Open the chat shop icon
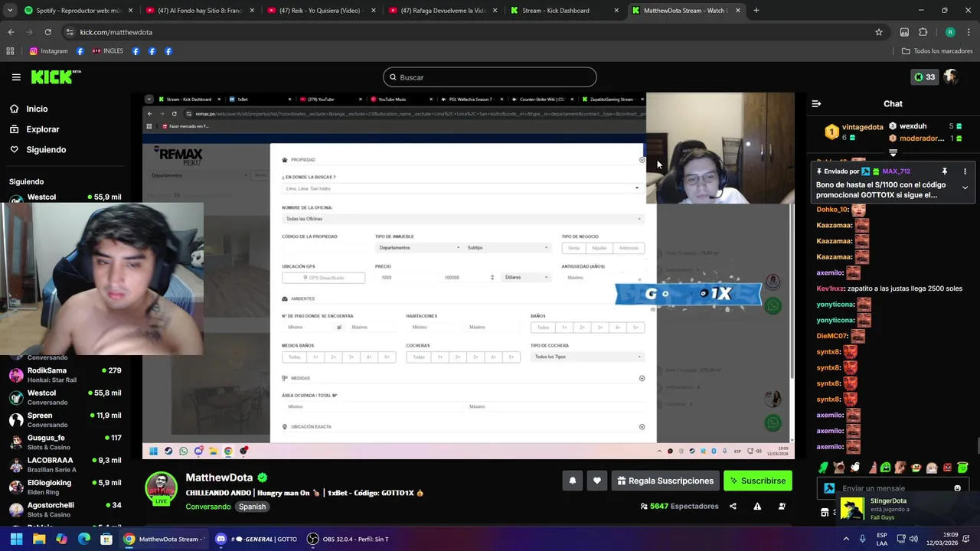Image resolution: width=980 pixels, height=551 pixels. click(825, 513)
